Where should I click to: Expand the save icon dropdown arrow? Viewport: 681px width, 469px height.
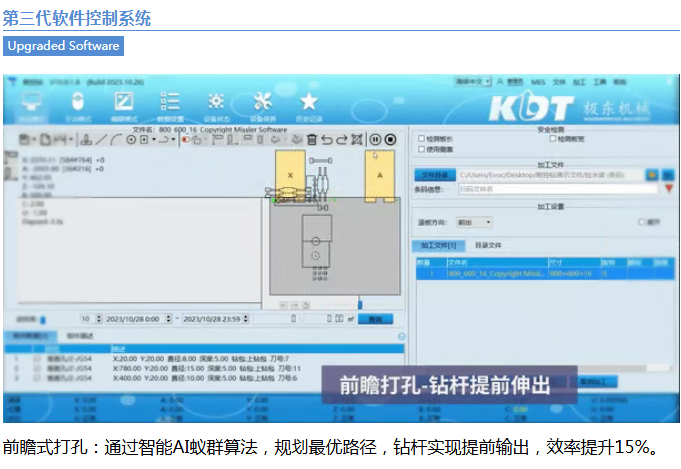click(x=34, y=140)
